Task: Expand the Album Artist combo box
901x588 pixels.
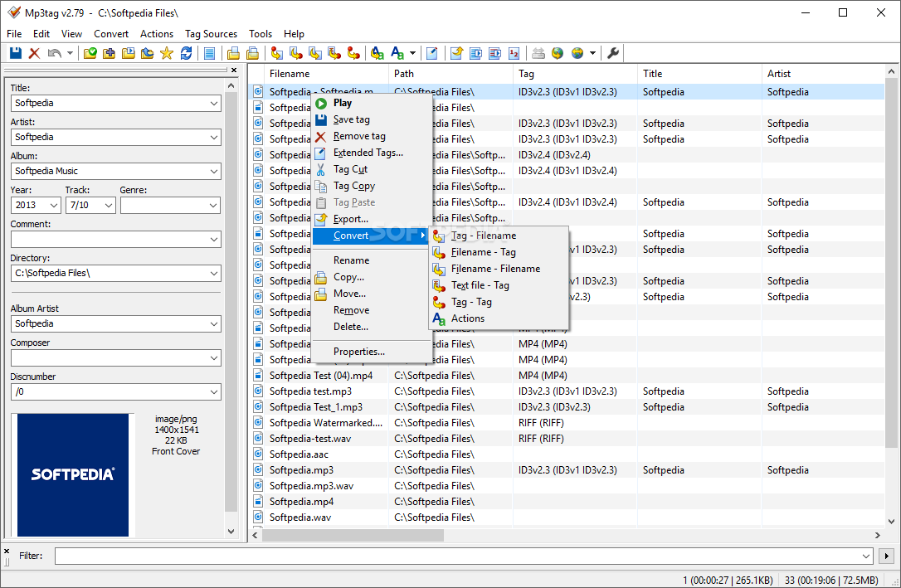Action: pos(214,324)
